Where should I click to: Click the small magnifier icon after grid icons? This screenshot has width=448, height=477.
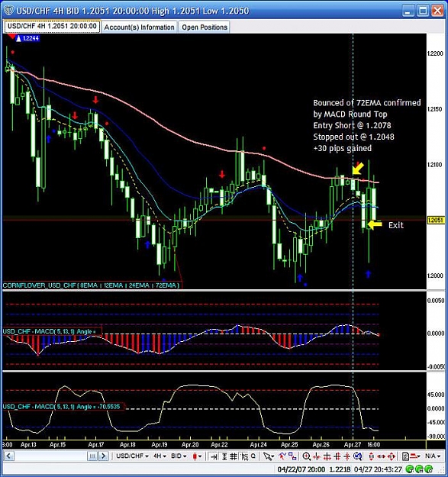coord(253,456)
